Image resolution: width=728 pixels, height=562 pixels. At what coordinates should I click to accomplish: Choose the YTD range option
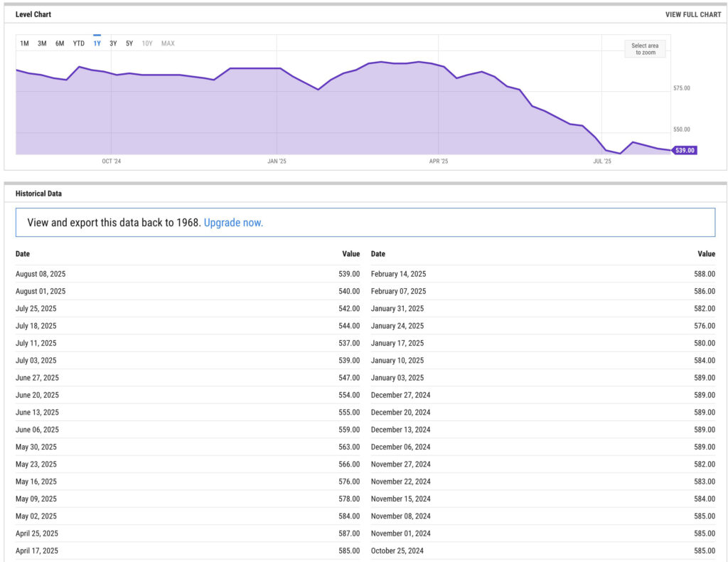tap(78, 43)
